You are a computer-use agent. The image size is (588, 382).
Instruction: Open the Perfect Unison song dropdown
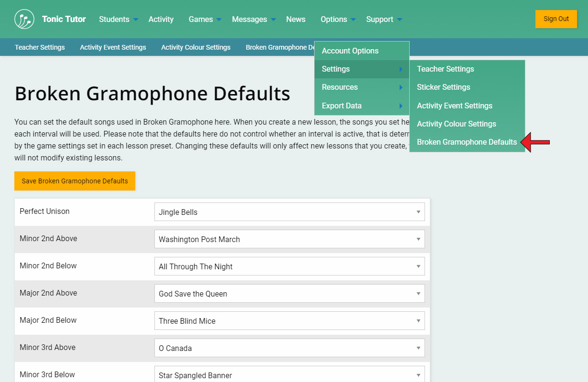click(x=289, y=212)
